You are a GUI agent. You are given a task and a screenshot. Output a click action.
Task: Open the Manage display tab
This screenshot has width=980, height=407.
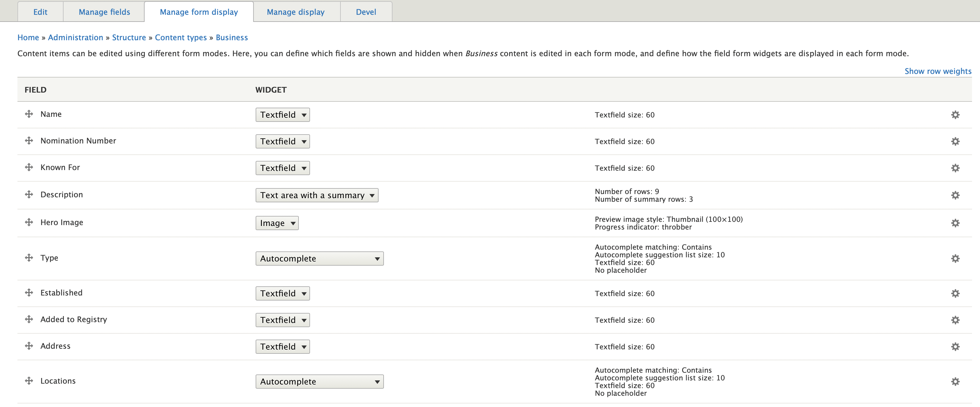[x=296, y=12]
